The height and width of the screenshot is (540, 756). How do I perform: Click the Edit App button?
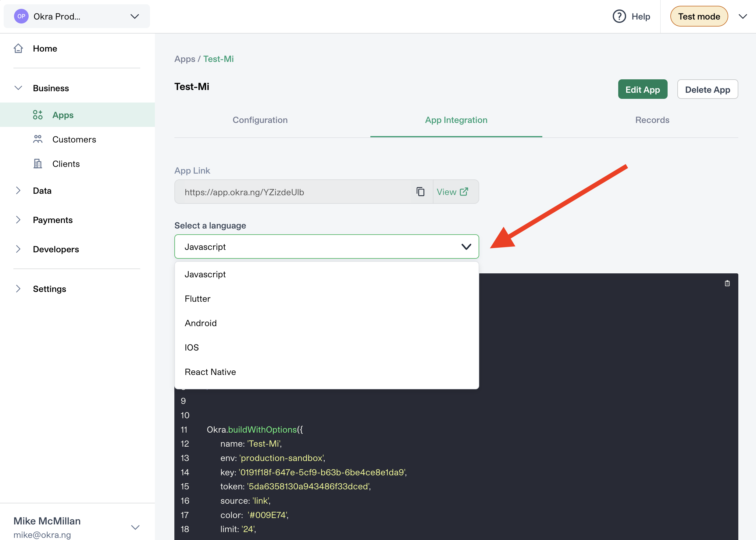coord(642,89)
